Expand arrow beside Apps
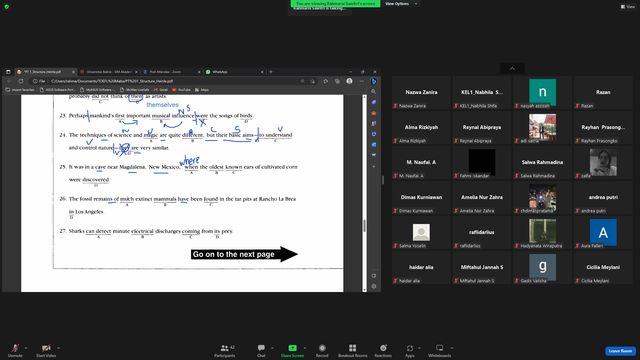 [x=419, y=348]
